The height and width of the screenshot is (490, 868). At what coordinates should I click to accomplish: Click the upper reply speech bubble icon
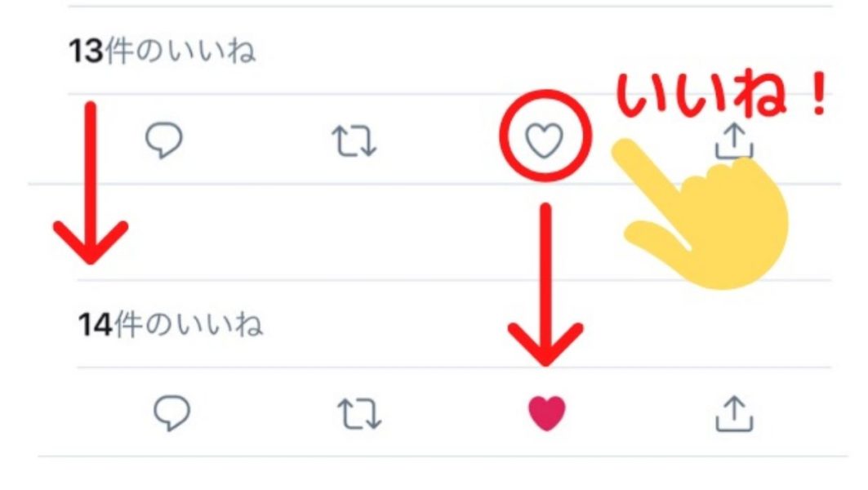[x=164, y=140]
